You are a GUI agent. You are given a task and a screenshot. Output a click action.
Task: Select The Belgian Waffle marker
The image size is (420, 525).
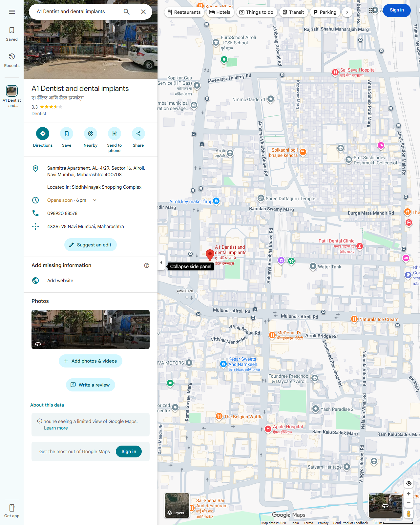pyautogui.click(x=219, y=416)
